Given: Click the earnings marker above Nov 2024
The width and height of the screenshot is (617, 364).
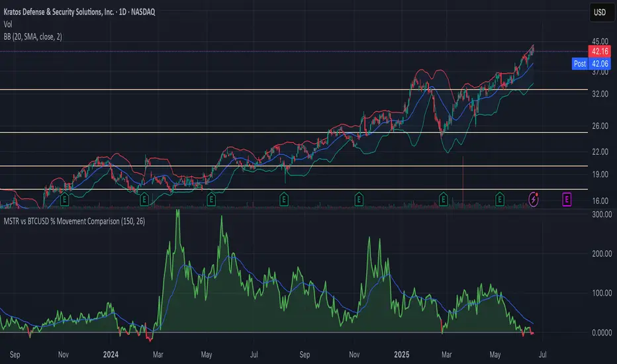Looking at the screenshot, I should (x=358, y=198).
